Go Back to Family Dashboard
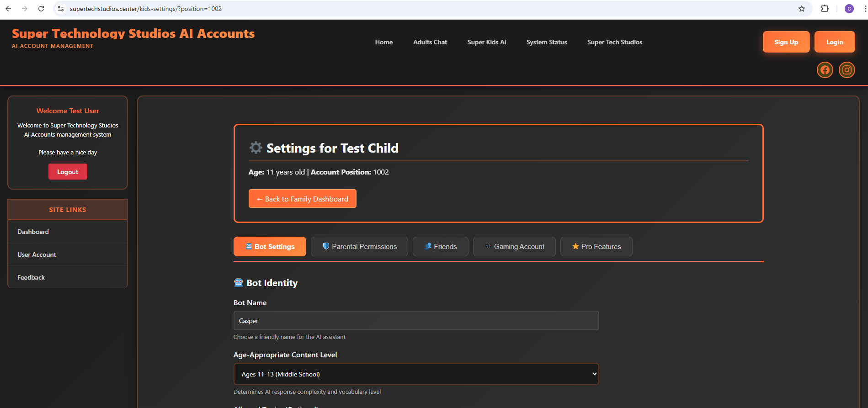 302,199
